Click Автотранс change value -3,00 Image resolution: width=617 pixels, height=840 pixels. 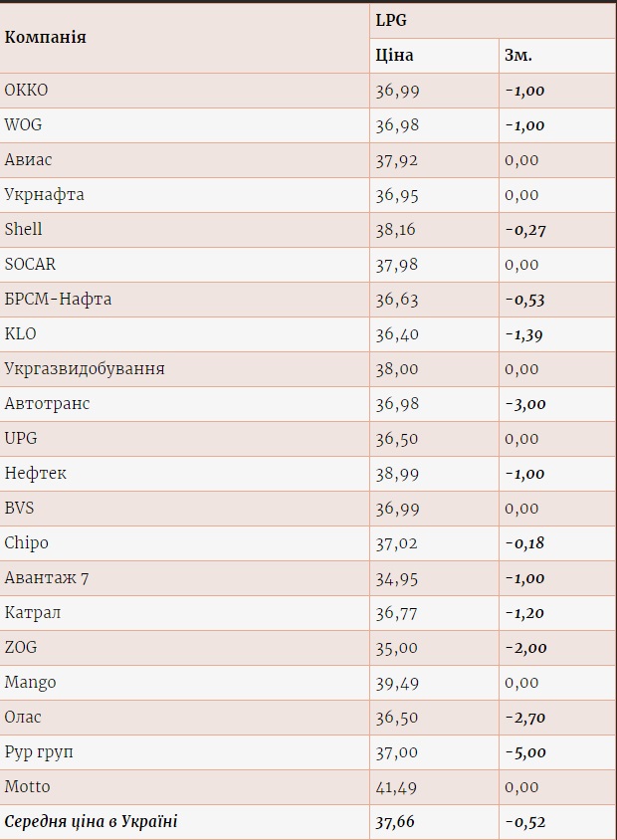(525, 404)
